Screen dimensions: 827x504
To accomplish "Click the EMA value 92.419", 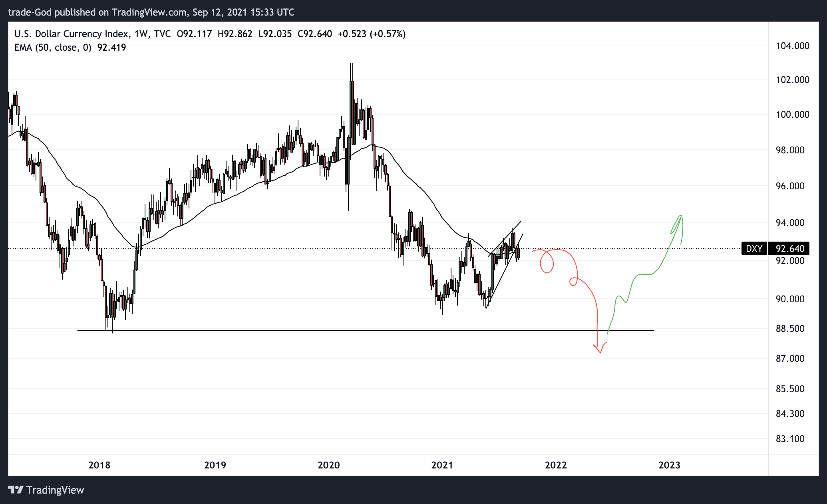I will pos(111,48).
